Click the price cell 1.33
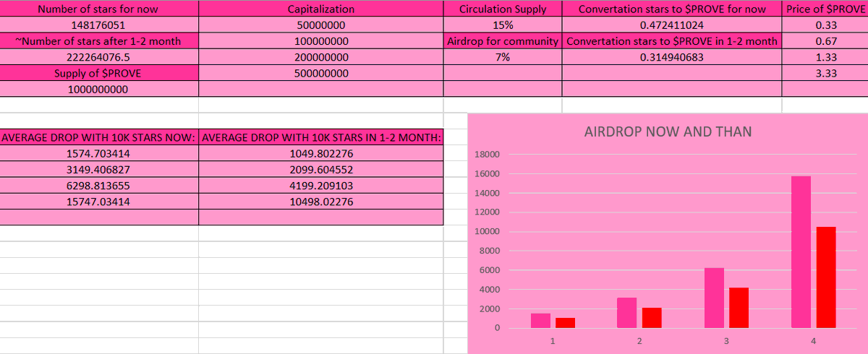 pyautogui.click(x=825, y=57)
